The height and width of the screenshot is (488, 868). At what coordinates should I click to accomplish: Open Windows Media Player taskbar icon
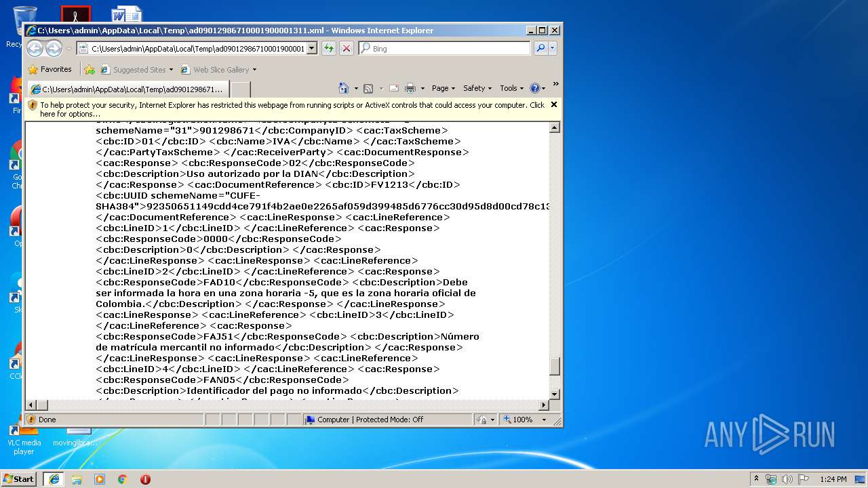pyautogui.click(x=100, y=479)
